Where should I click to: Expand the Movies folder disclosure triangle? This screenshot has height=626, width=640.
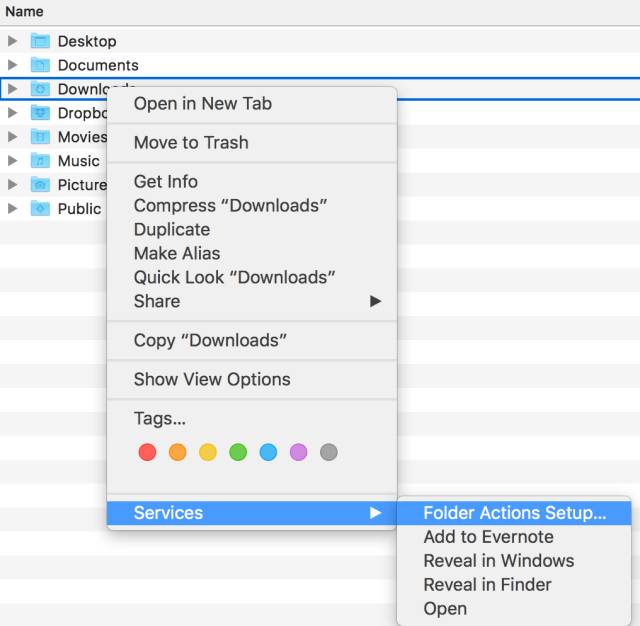[x=13, y=137]
